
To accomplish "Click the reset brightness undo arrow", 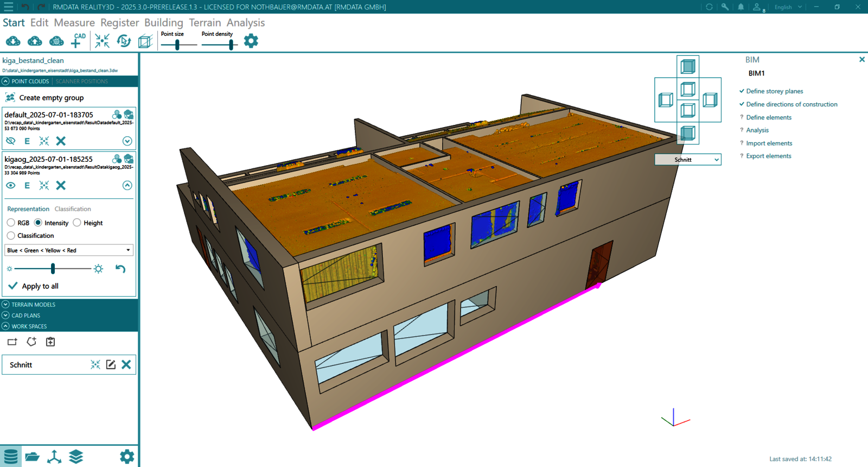I will pyautogui.click(x=120, y=269).
